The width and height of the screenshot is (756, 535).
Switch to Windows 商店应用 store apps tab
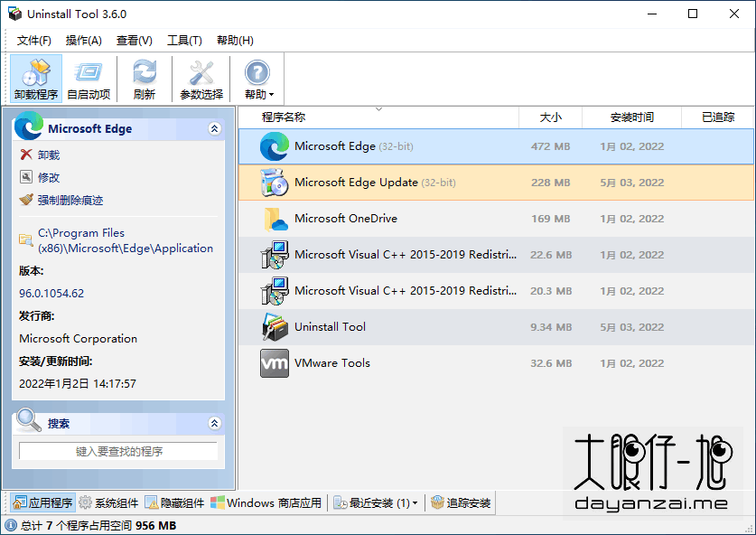266,502
